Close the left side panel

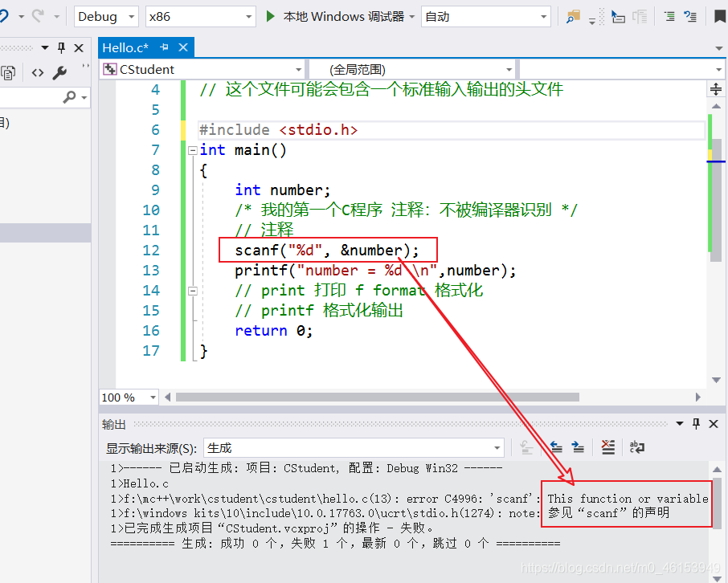point(79,48)
